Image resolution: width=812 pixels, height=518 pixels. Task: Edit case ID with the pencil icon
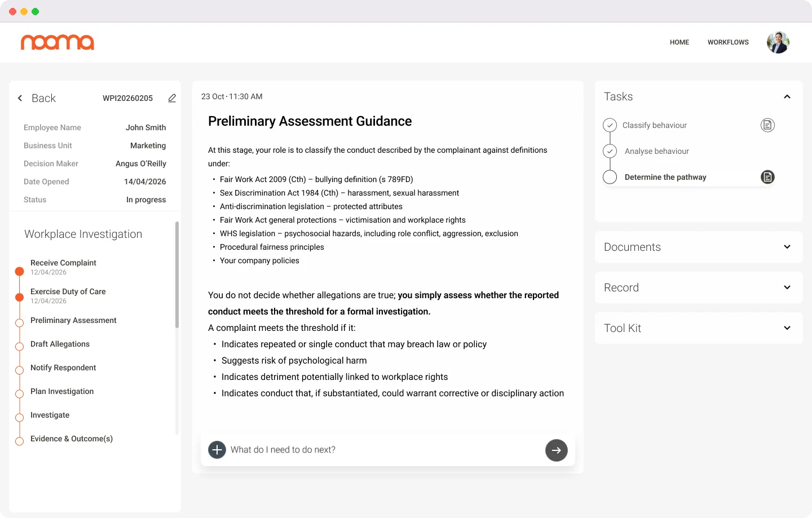[x=172, y=98]
